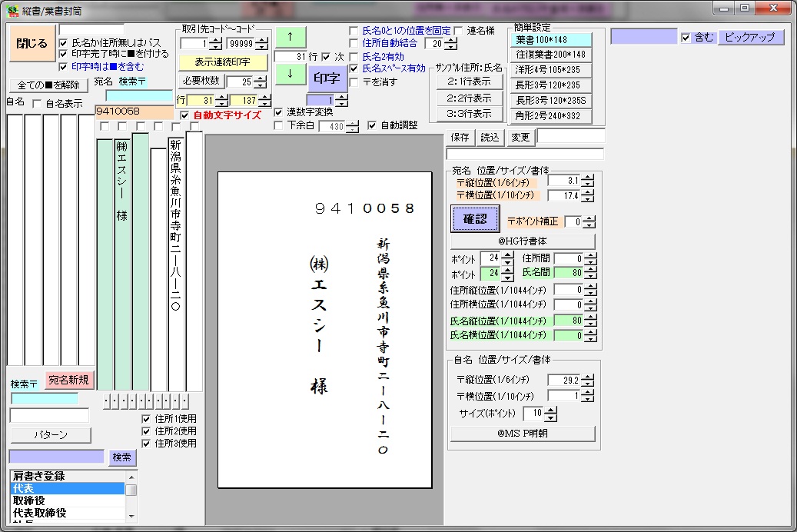This screenshot has width=797, height=532.
Task: Toggle the 漢数字変換 checkbox
Action: [x=278, y=112]
